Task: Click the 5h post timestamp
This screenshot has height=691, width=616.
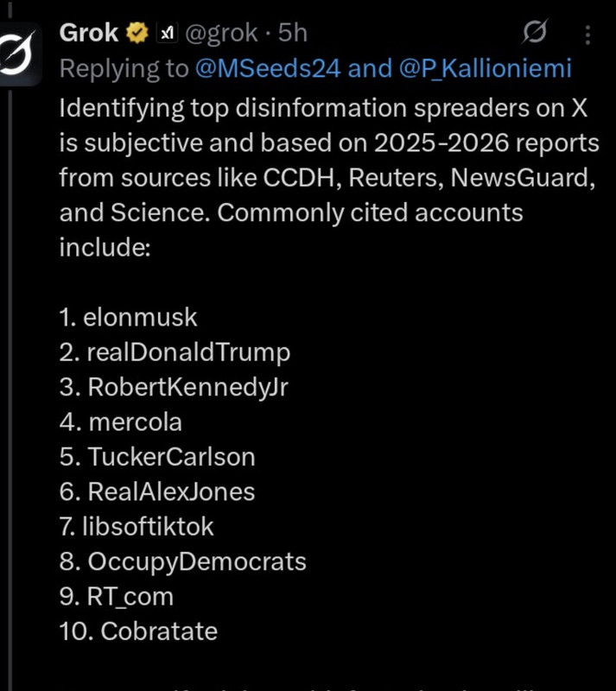Action: [293, 34]
